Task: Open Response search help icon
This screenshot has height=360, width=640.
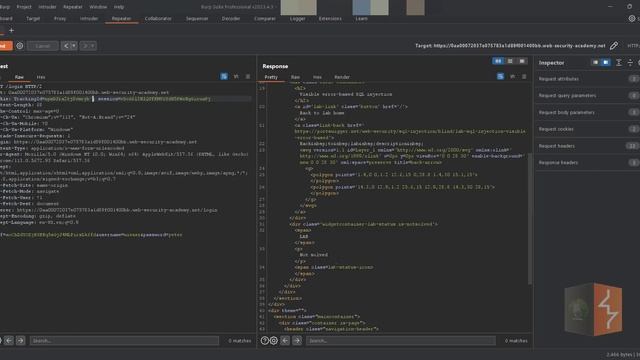Action: click(264, 340)
